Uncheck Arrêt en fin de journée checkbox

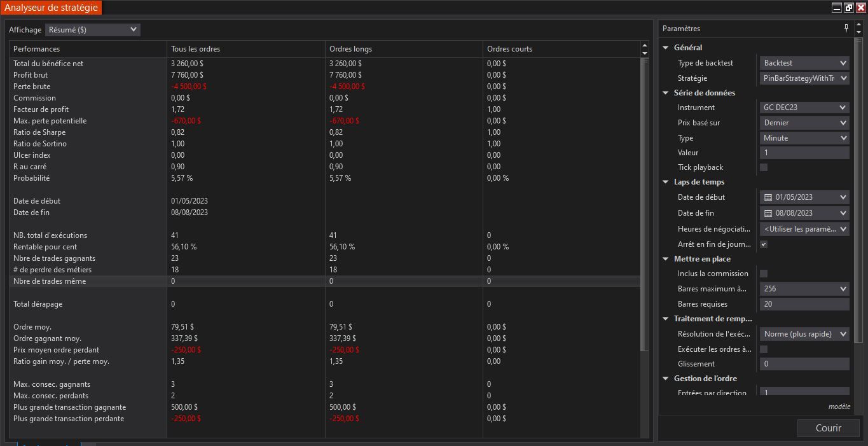(x=764, y=244)
